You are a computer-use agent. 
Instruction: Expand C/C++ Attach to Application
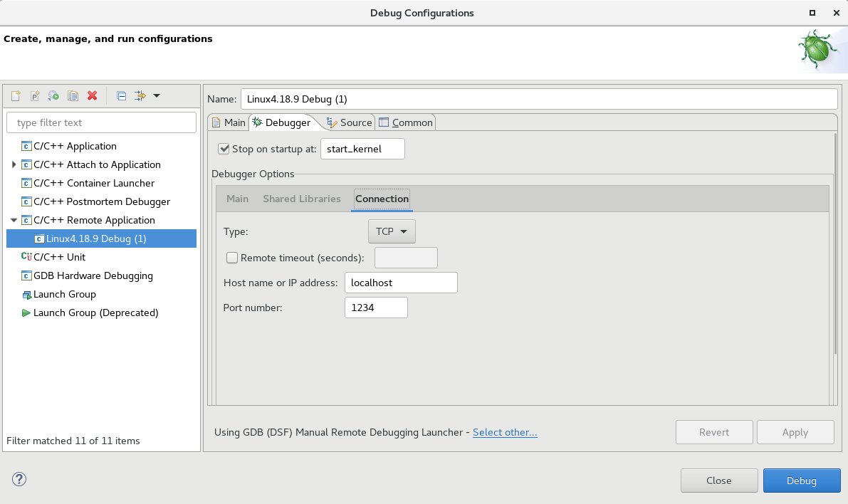pyautogui.click(x=14, y=164)
